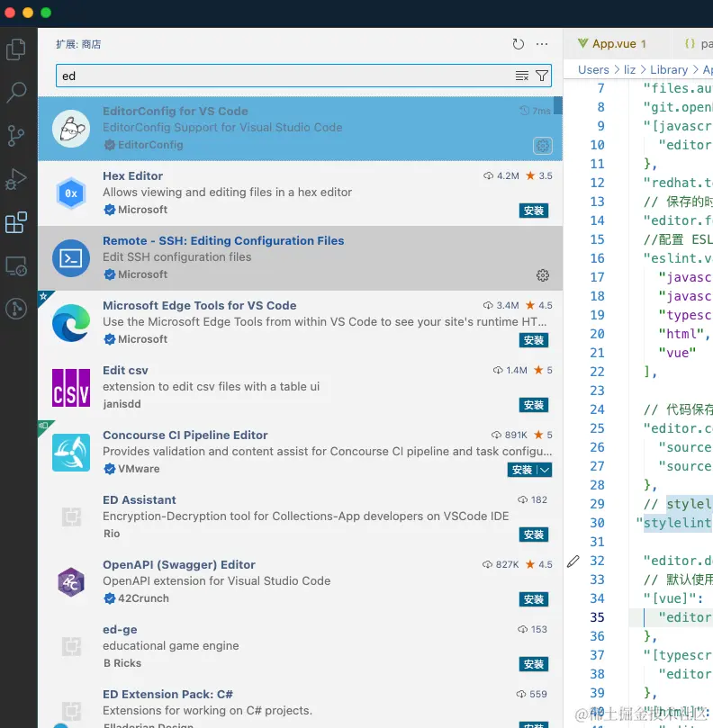Viewport: 713px width, 728px height.
Task: Install Microsoft Edge Tools for VS Code
Action: point(534,340)
